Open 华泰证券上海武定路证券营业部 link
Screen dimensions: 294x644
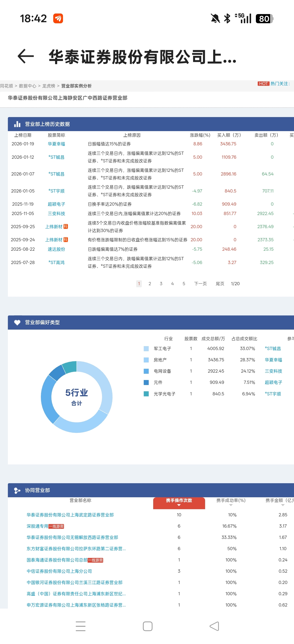[x=70, y=515]
